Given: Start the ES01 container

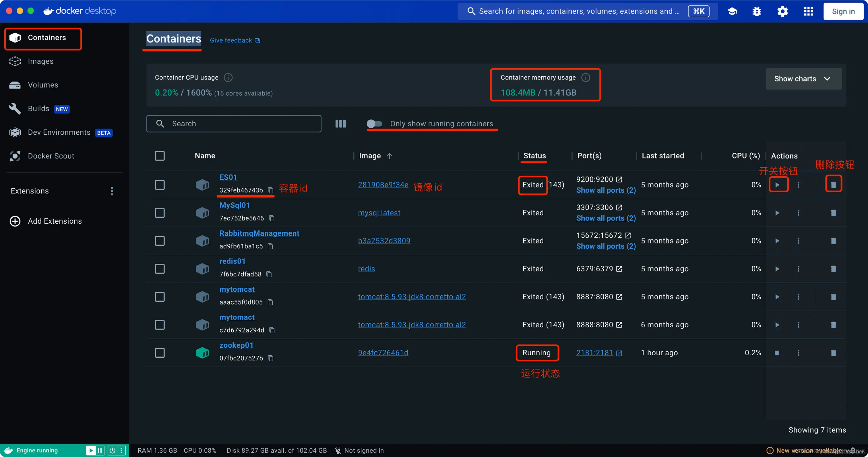Looking at the screenshot, I should 777,185.
